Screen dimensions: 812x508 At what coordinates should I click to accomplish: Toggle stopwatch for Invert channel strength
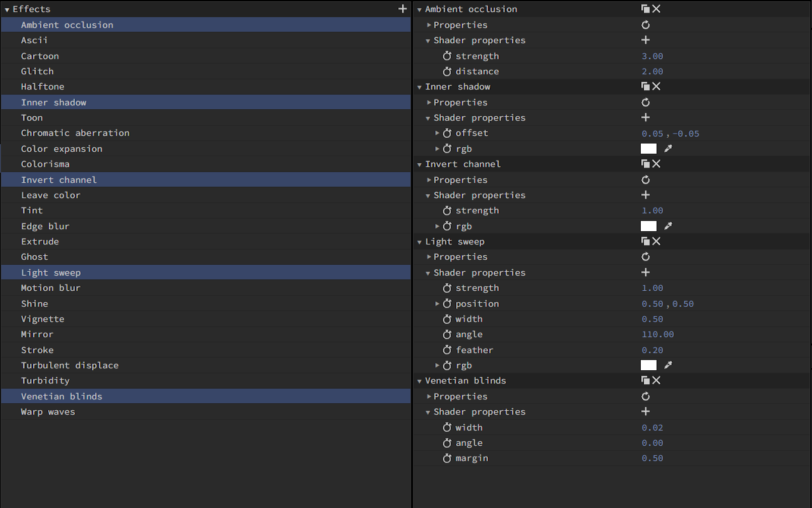(x=447, y=210)
